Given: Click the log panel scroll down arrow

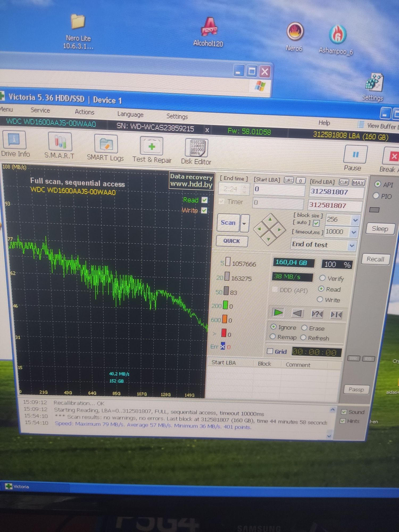Looking at the screenshot, I should pyautogui.click(x=329, y=436).
